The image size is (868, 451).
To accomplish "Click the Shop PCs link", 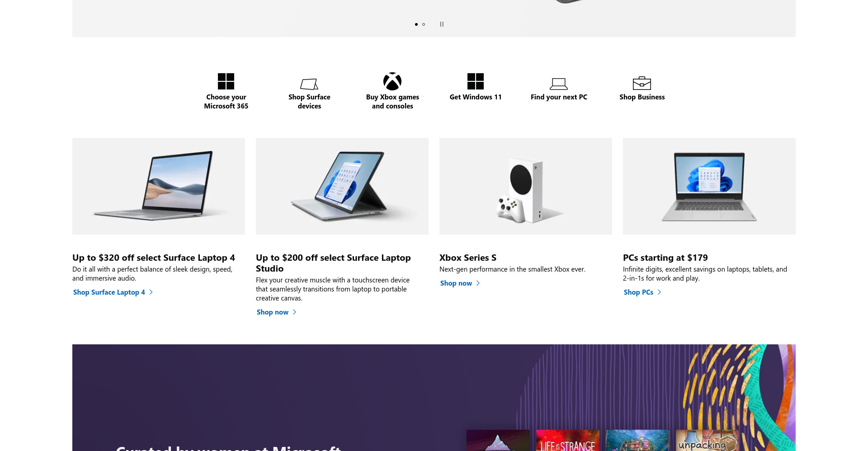I will [x=638, y=292].
